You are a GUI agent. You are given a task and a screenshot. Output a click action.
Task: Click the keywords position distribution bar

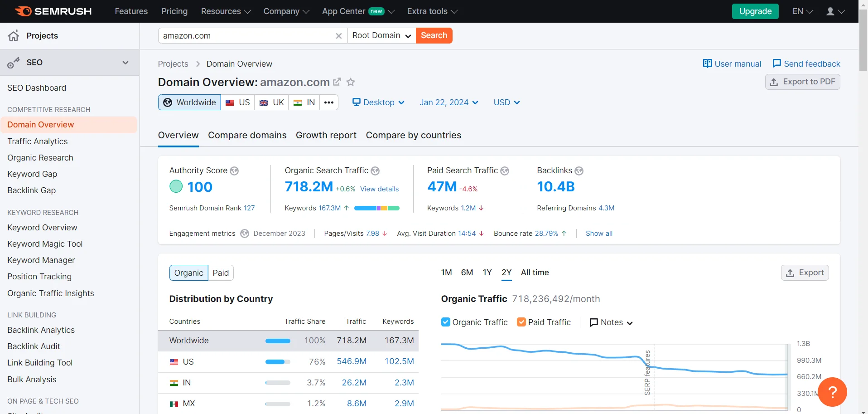(376, 208)
